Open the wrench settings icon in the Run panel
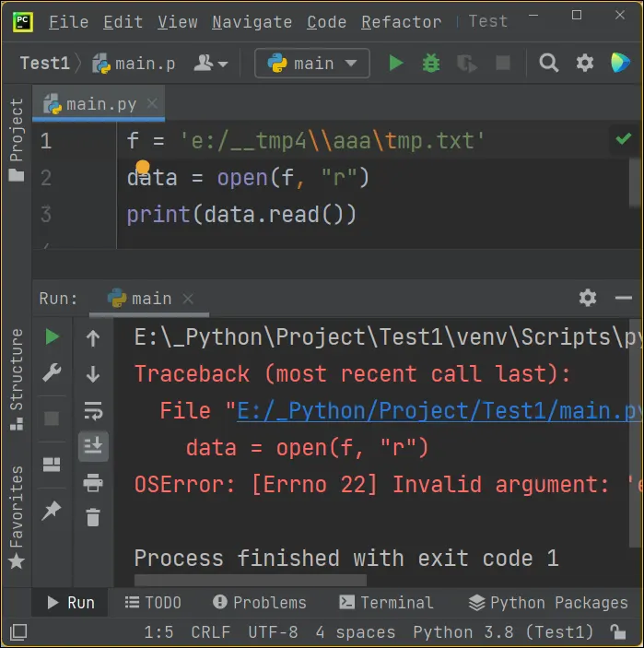This screenshot has width=644, height=648. pos(52,372)
